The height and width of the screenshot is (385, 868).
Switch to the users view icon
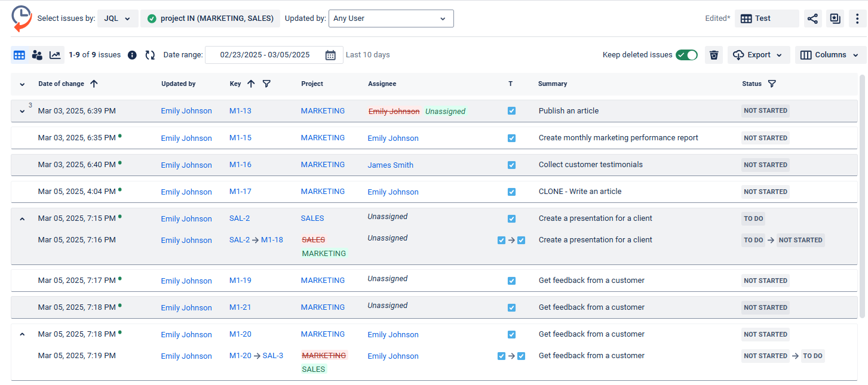[37, 55]
